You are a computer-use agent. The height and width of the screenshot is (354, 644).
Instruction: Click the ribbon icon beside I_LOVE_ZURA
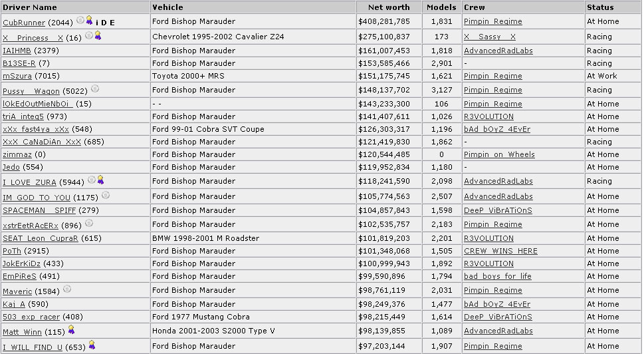pyautogui.click(x=100, y=180)
